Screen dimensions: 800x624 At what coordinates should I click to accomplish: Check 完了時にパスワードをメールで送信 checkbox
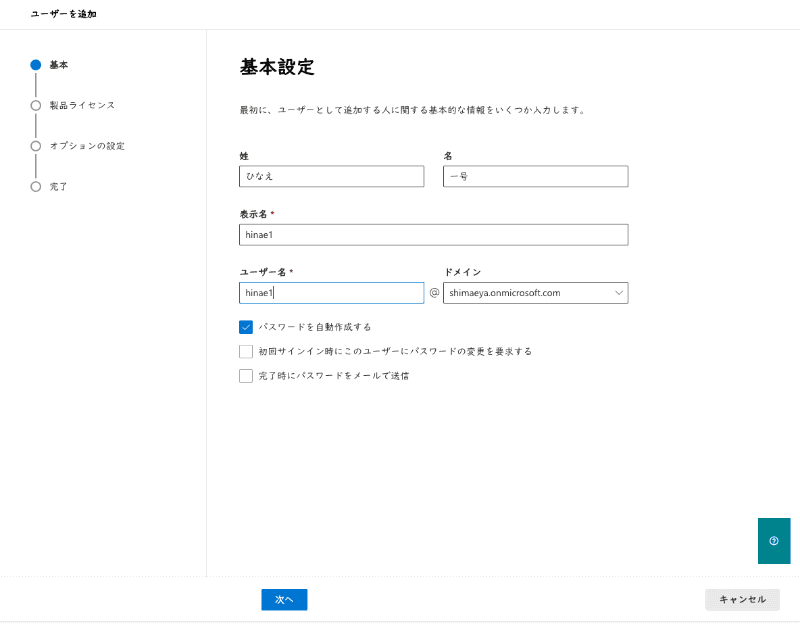pyautogui.click(x=246, y=376)
